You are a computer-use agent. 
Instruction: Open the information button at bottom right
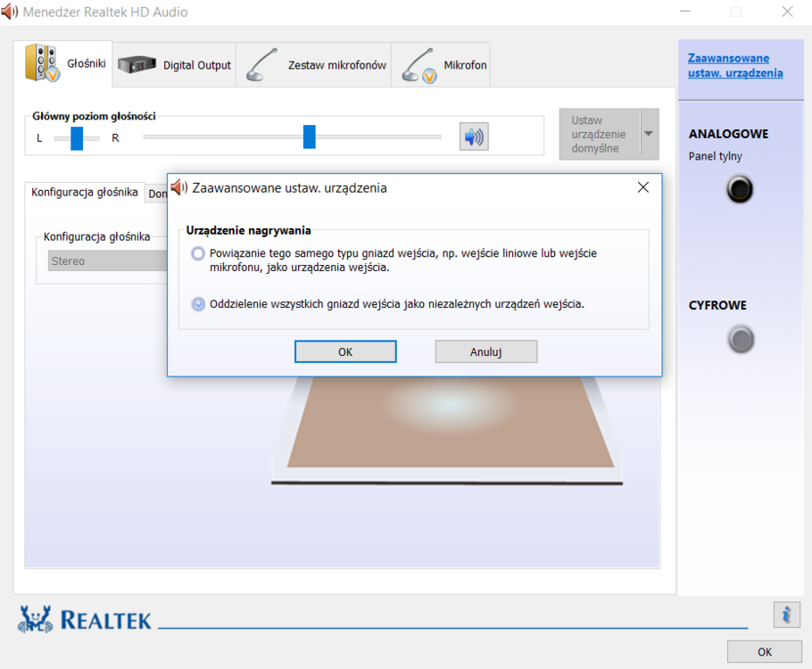coord(787,615)
